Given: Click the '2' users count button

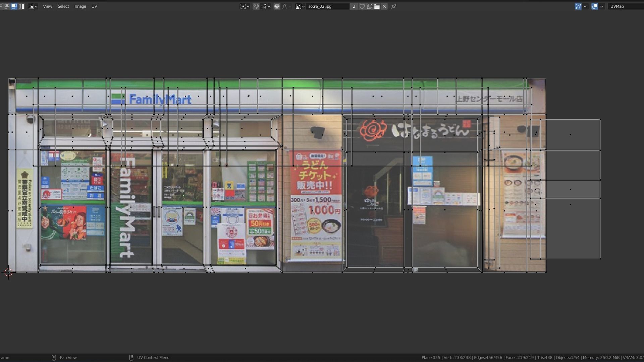Looking at the screenshot, I should pos(354,6).
